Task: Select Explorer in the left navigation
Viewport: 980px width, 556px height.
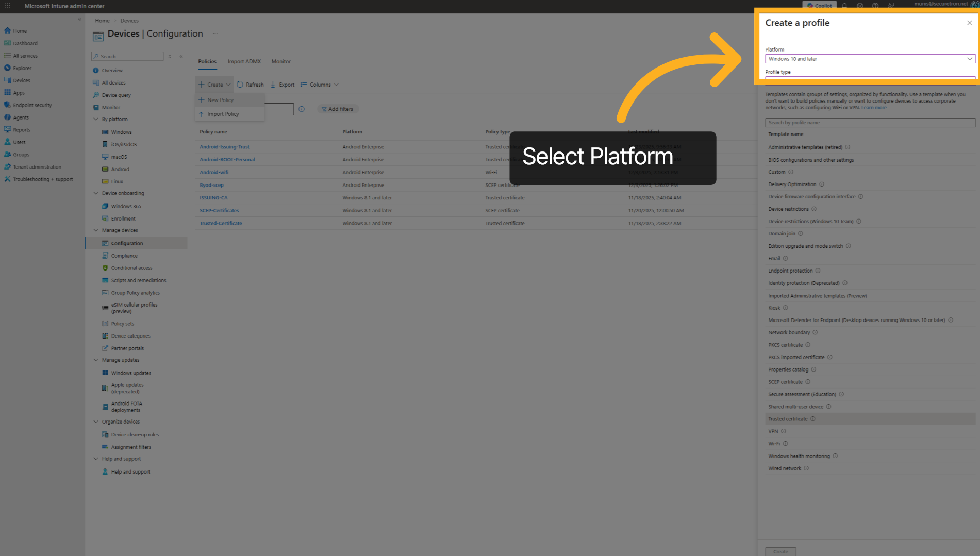Action: point(21,68)
